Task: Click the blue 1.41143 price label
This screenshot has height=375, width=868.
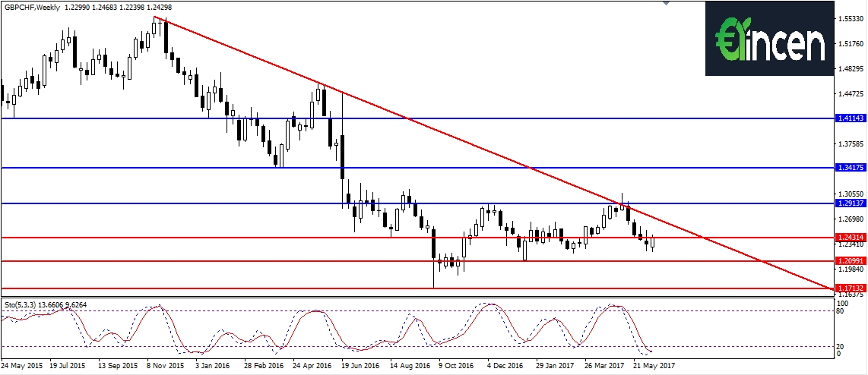Action: click(x=850, y=118)
